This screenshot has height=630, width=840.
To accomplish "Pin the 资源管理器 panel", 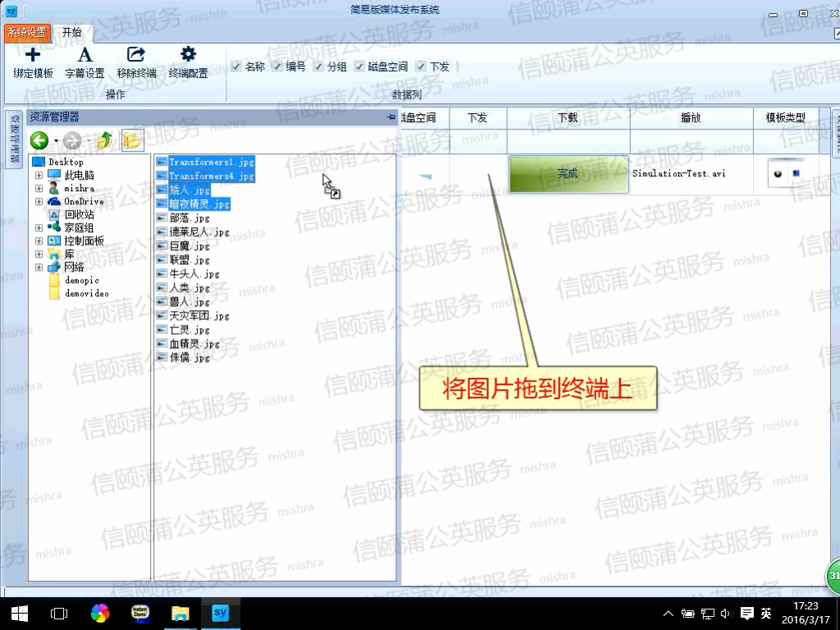I will point(390,118).
